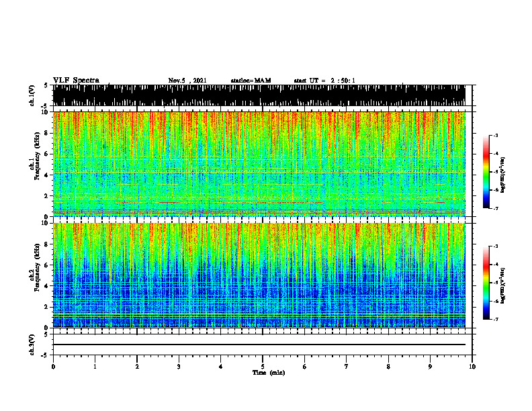Click the 0 tick on the time axis
532x411 pixels.
tap(53, 367)
